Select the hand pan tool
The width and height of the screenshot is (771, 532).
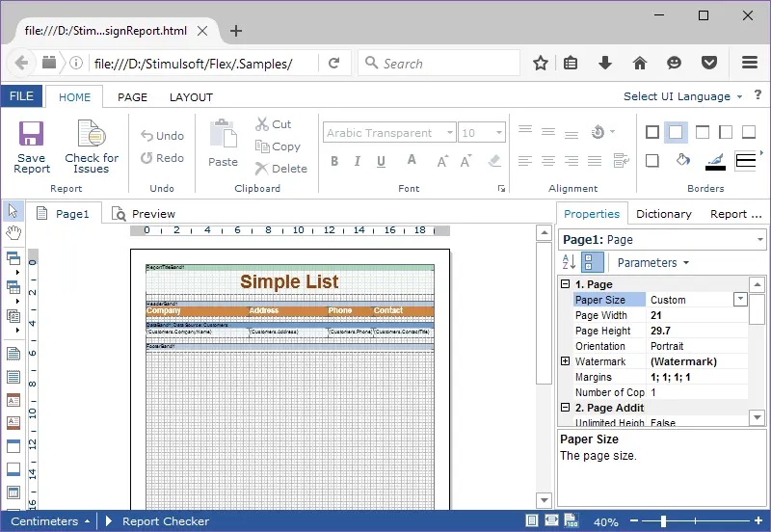(x=13, y=232)
